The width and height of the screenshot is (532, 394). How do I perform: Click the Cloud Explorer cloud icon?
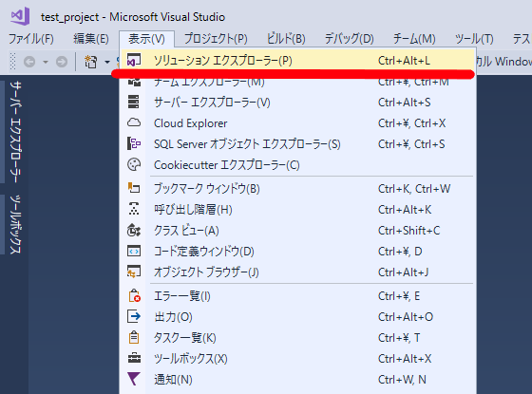pyautogui.click(x=134, y=122)
